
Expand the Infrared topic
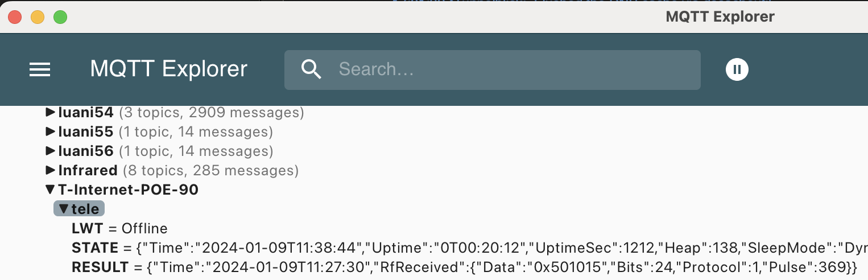tap(51, 170)
